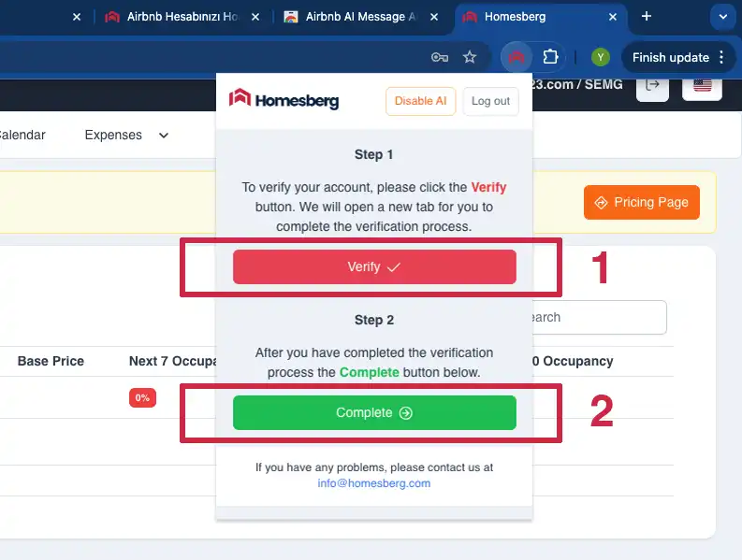Click the US flag language icon

tap(702, 85)
